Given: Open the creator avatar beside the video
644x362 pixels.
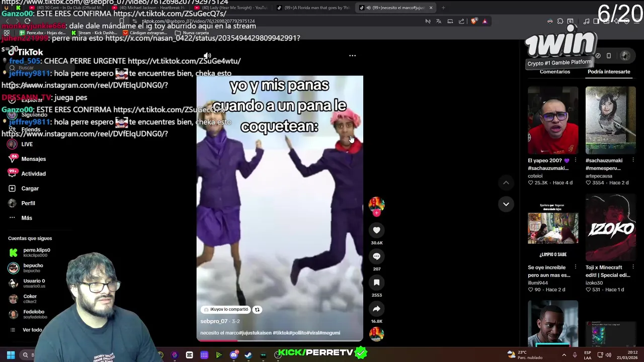Looking at the screenshot, I should [376, 204].
